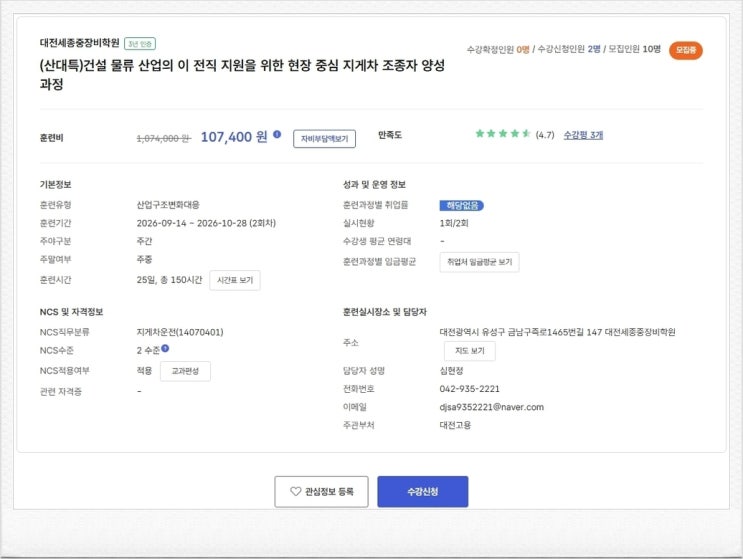Click the 수강신청인원 2명 count
This screenshot has width=743, height=559.
click(x=569, y=49)
